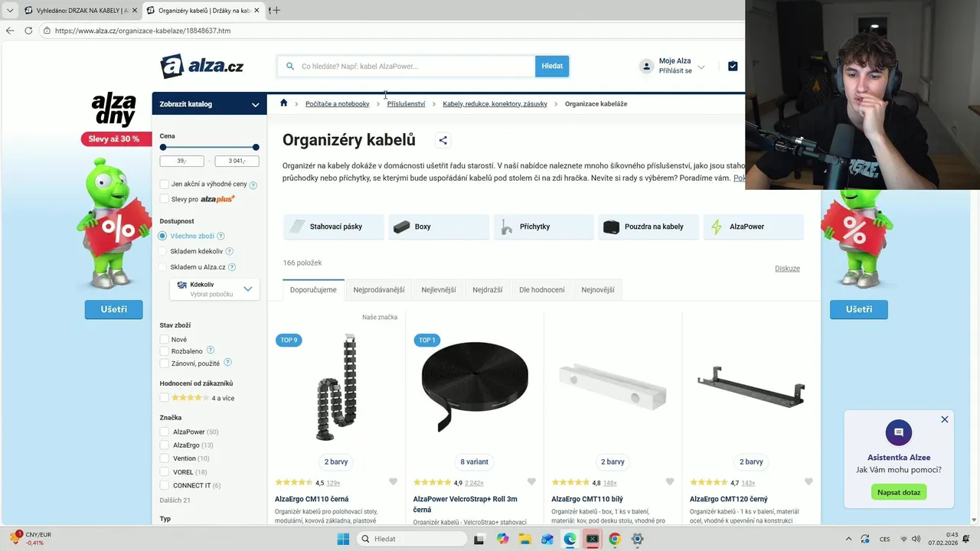Open a new browser tab

(x=276, y=10)
